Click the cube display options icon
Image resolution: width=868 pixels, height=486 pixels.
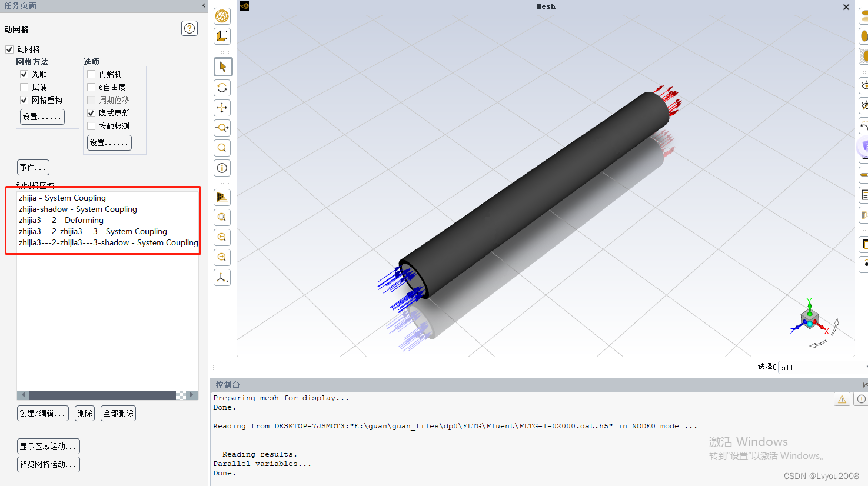click(222, 36)
